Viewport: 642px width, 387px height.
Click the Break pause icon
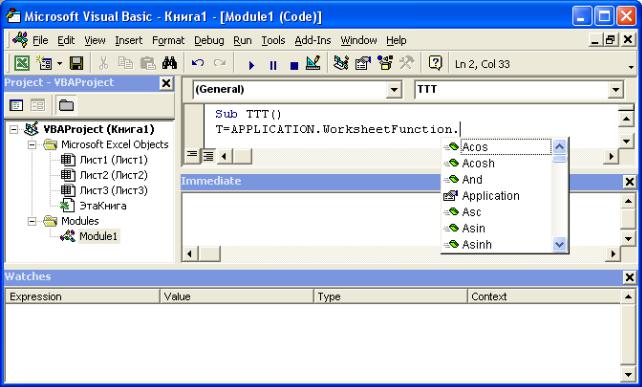pos(273,65)
